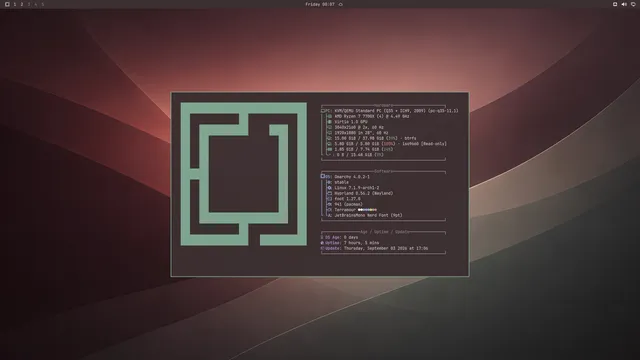
Task: Click the 'Virtio 1.0 GPU' text
Action: click(351, 122)
